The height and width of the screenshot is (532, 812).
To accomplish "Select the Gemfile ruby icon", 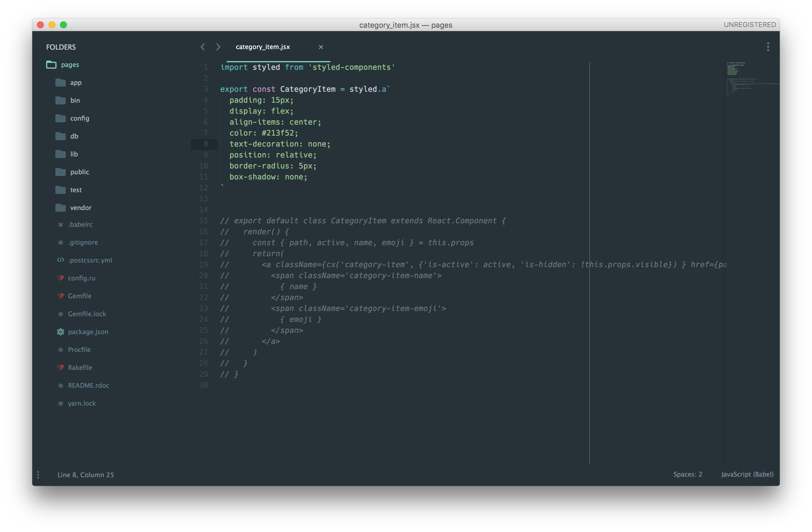I will [x=61, y=296].
